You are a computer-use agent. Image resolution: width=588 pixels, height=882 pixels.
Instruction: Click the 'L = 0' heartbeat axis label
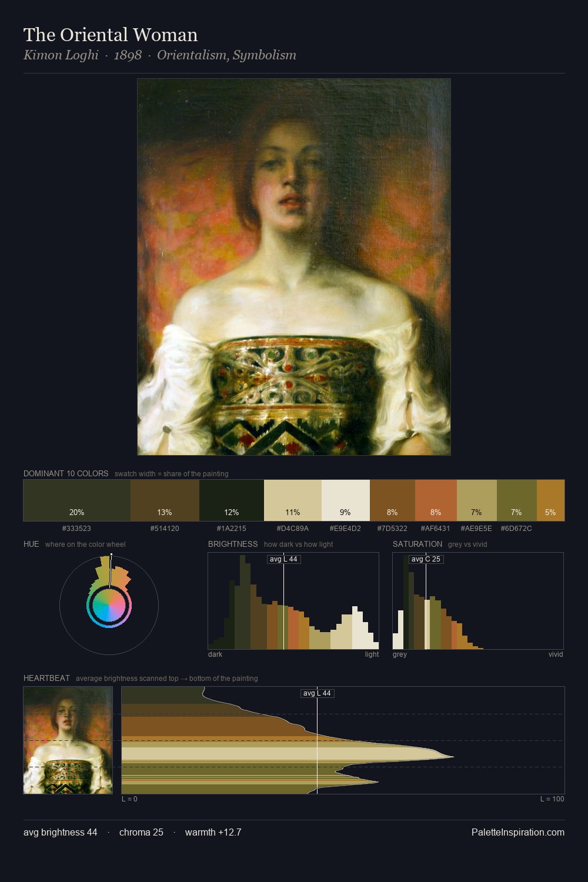tap(129, 799)
